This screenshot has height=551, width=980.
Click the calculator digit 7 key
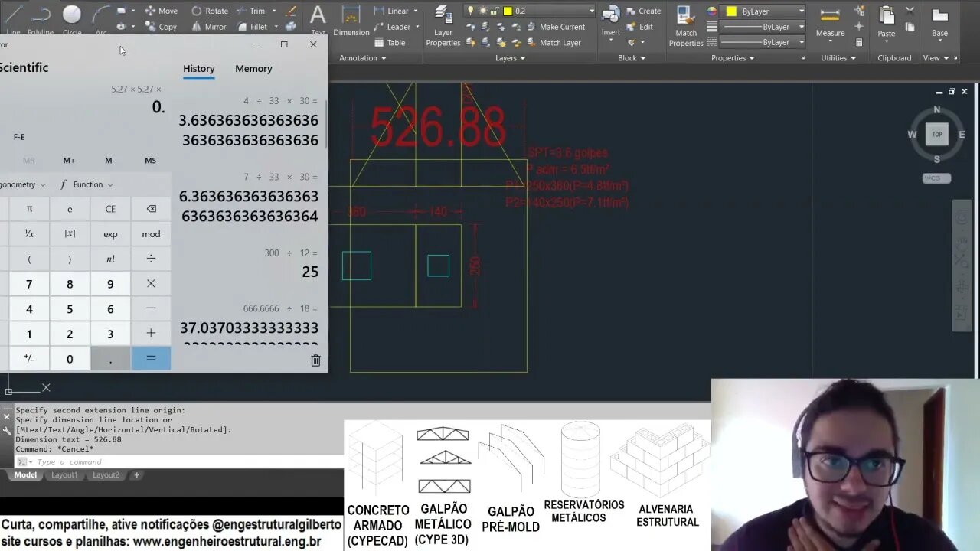click(29, 284)
